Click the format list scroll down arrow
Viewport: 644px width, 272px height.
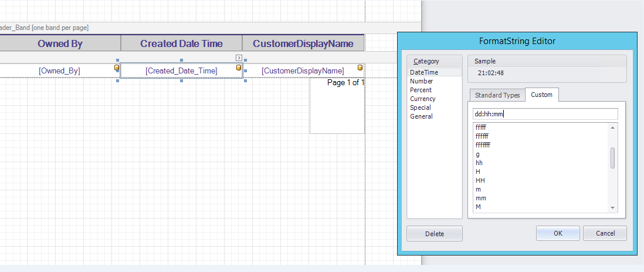coord(613,207)
